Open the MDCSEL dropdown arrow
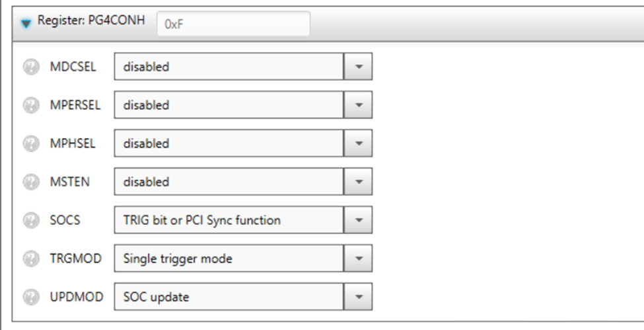 point(358,67)
